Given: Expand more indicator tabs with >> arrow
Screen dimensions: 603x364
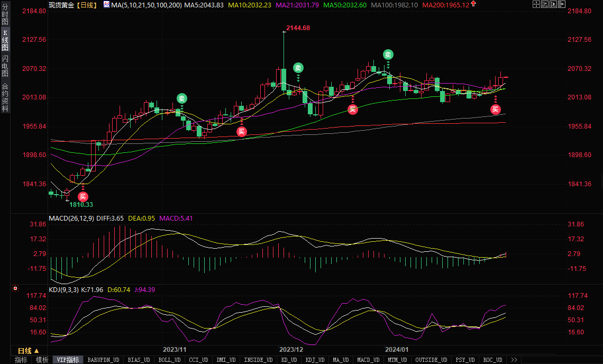Looking at the screenshot, I should point(514,360).
